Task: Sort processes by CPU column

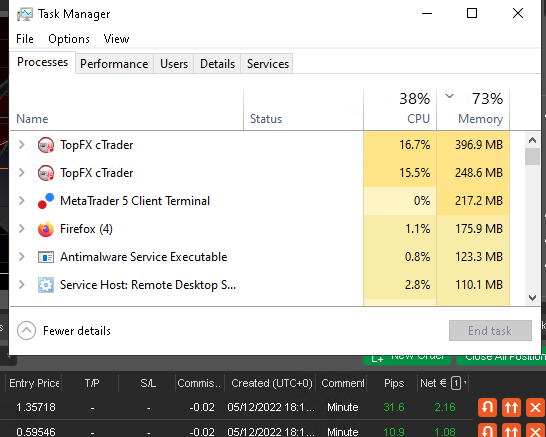Action: (400, 110)
